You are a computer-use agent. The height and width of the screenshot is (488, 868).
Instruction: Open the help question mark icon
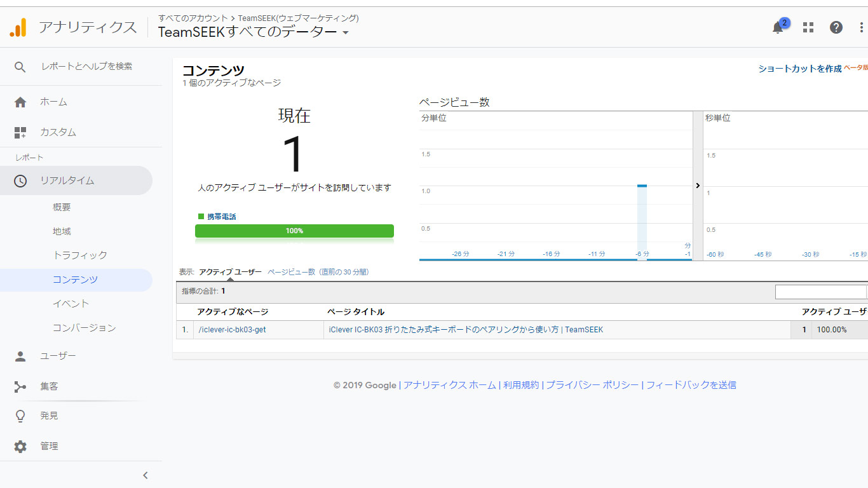836,27
